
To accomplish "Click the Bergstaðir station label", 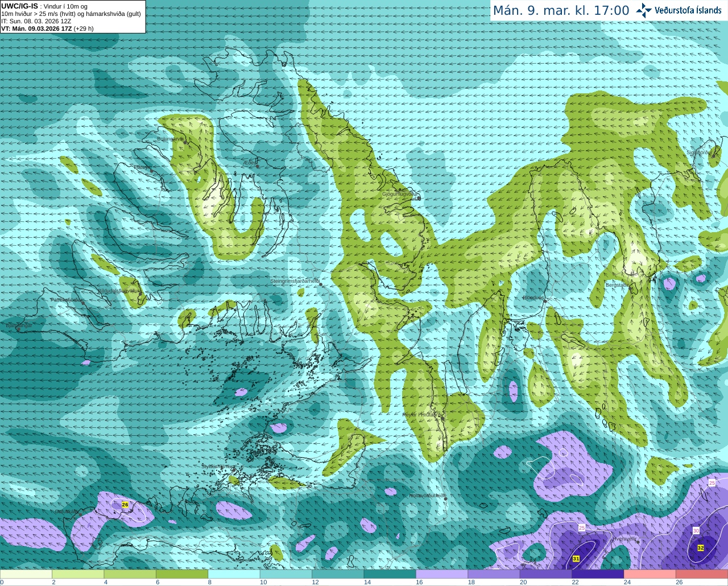I will (617, 284).
